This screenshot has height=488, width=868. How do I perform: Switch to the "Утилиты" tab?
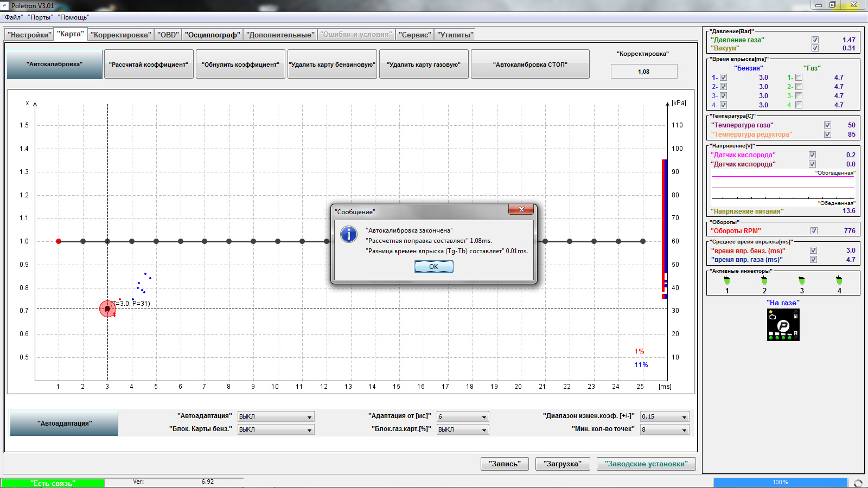click(456, 35)
